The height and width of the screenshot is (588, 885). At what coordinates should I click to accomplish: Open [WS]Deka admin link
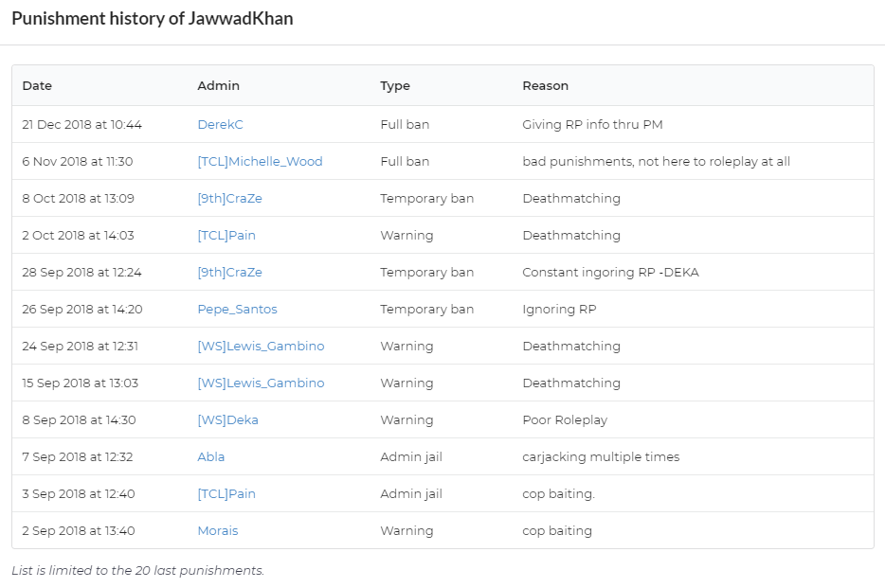(x=228, y=420)
